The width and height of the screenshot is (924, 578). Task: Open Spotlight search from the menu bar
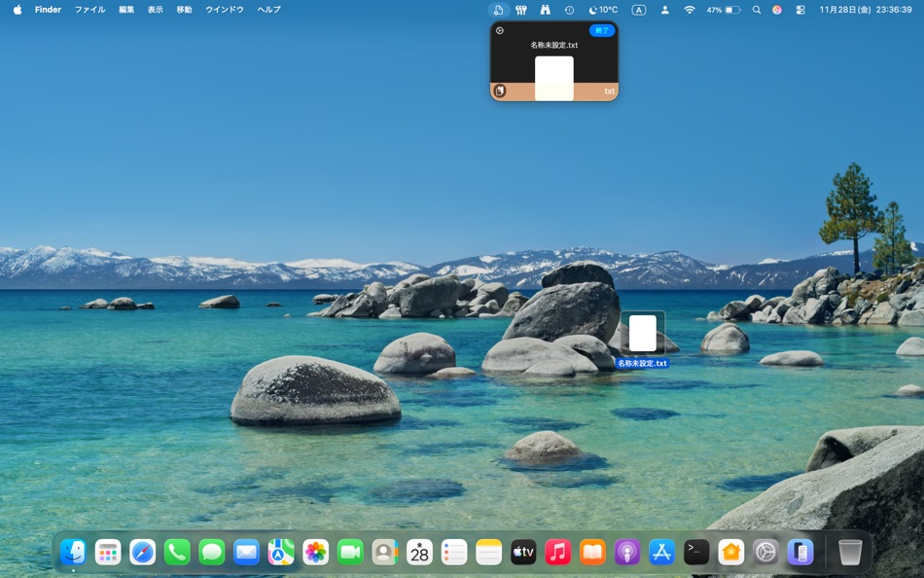click(757, 10)
